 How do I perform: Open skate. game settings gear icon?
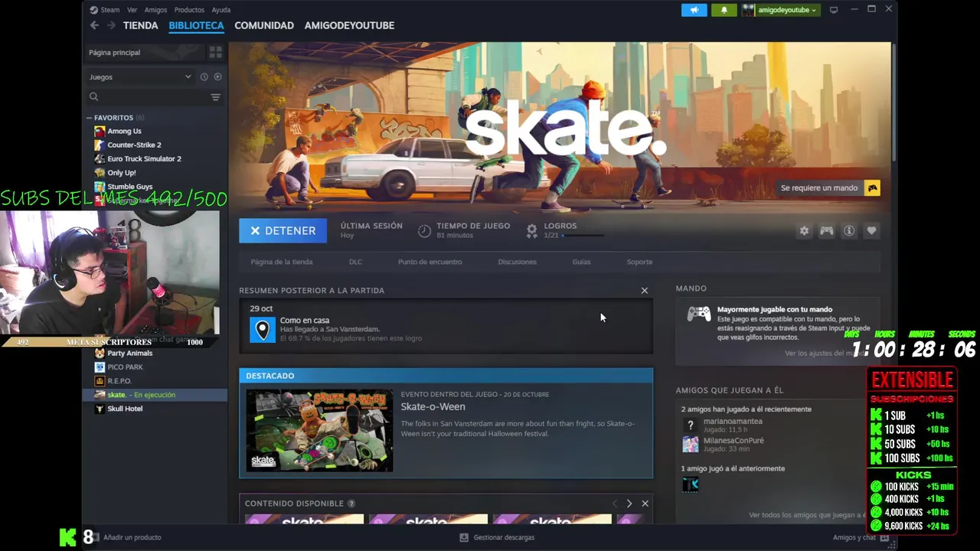click(804, 230)
